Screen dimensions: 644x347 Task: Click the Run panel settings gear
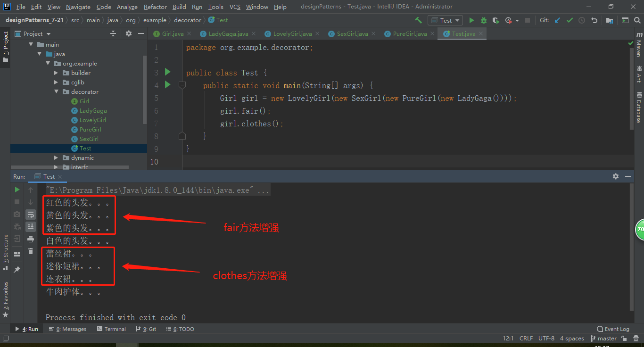(x=616, y=176)
